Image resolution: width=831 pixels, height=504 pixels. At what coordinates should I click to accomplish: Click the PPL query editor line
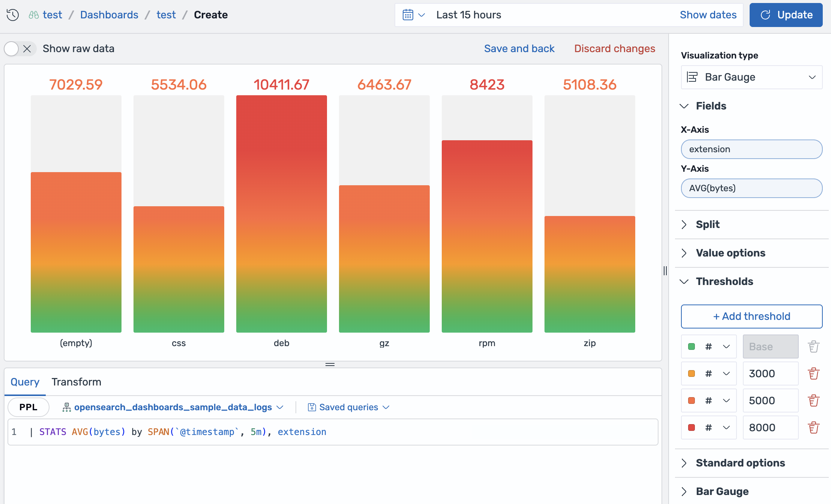click(x=333, y=432)
